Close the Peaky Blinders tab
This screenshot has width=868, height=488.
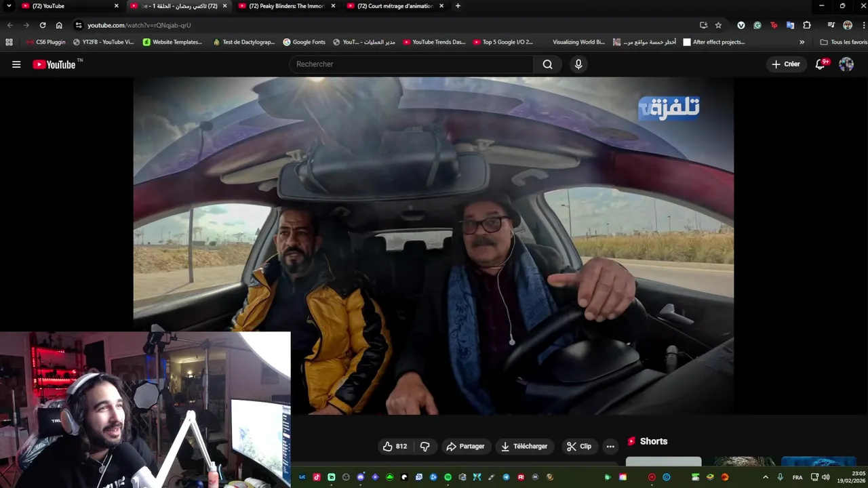pos(333,6)
